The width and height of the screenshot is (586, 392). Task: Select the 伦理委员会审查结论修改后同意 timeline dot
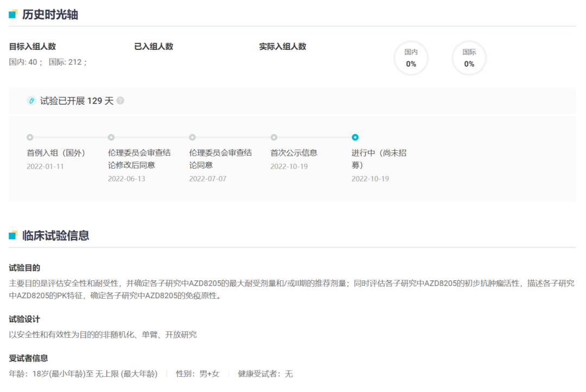[x=111, y=137]
